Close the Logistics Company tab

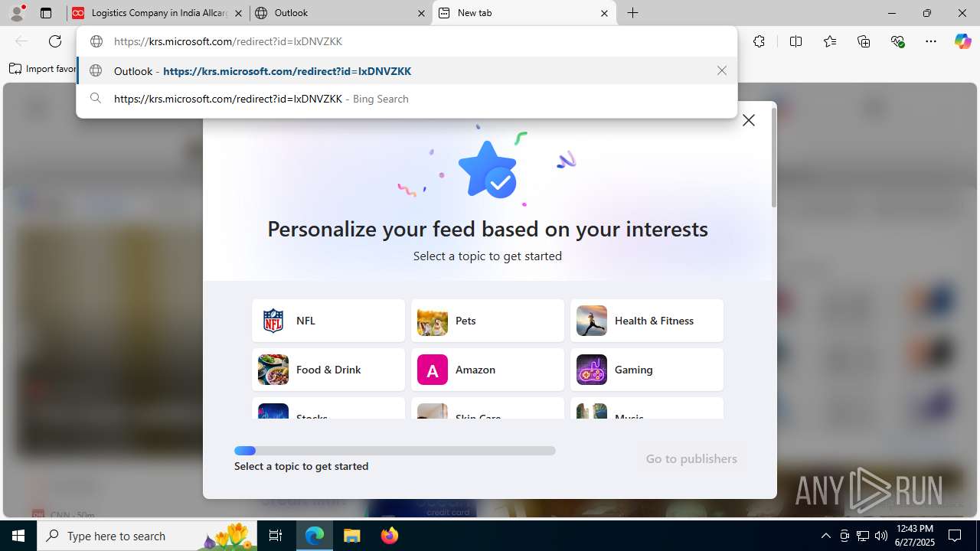pyautogui.click(x=239, y=13)
